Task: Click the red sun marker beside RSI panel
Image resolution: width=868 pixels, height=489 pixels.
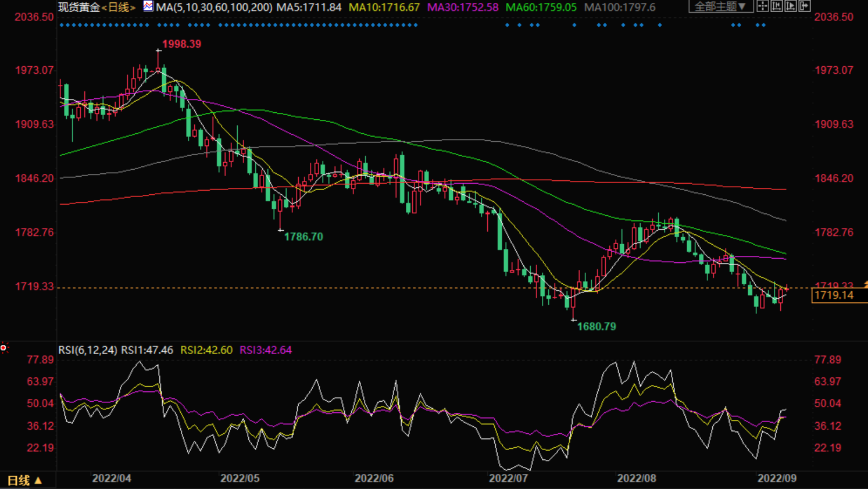Action: (x=3, y=348)
